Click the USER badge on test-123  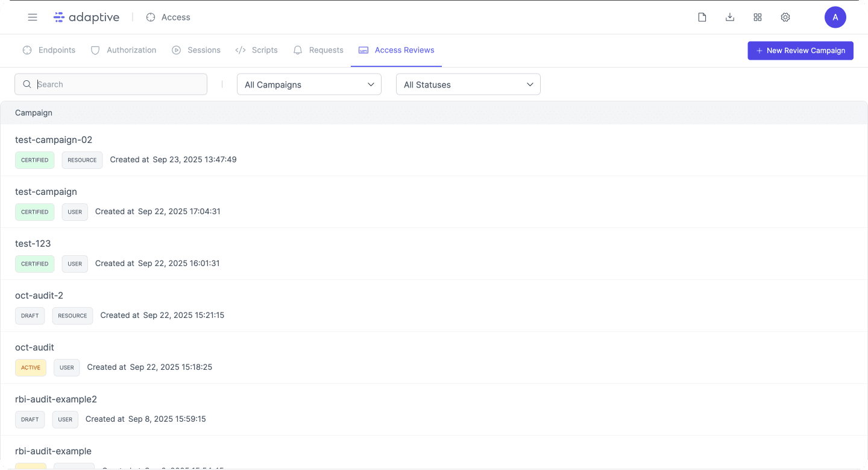click(75, 264)
